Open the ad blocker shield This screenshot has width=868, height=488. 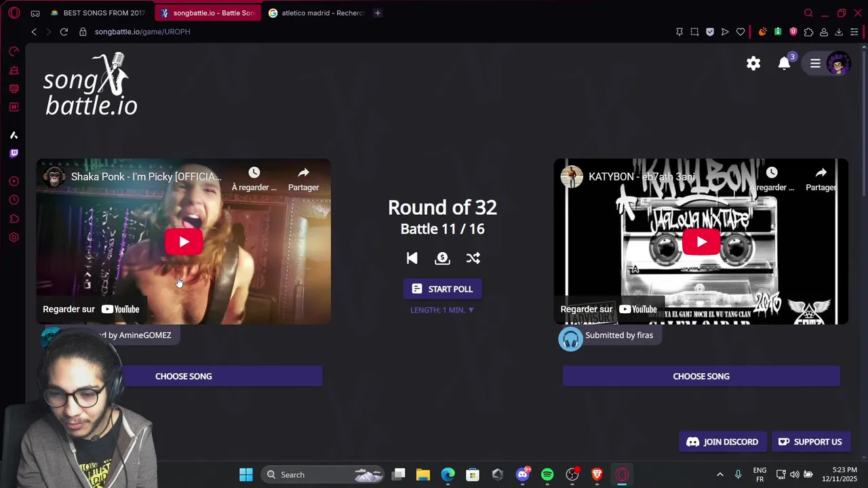[710, 32]
